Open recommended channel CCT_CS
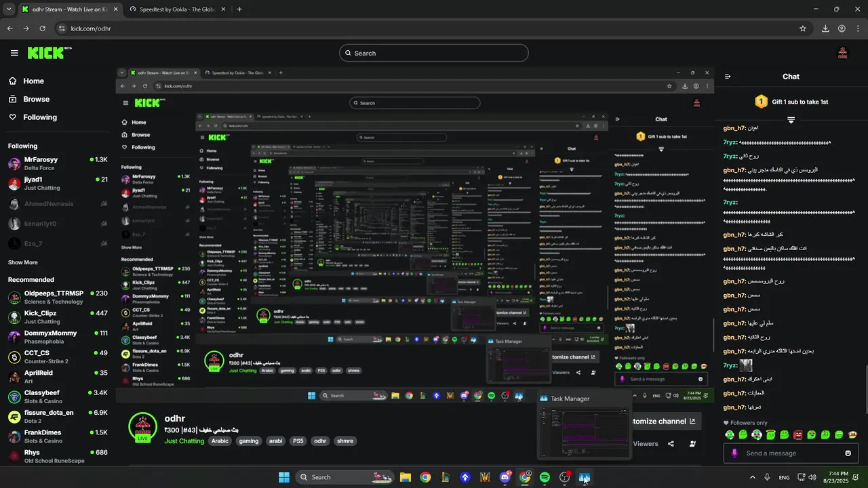Screen dimensions: 868x488 pos(58,357)
